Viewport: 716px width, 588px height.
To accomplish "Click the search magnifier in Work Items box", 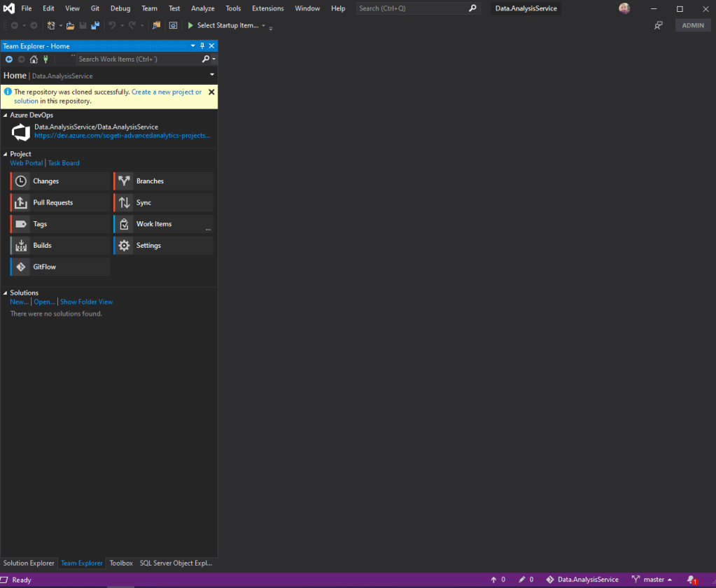I will pyautogui.click(x=206, y=59).
